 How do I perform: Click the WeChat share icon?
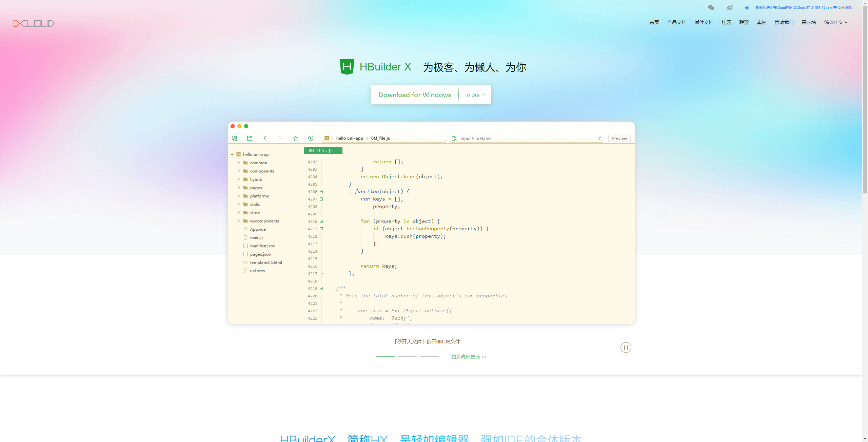pyautogui.click(x=711, y=7)
